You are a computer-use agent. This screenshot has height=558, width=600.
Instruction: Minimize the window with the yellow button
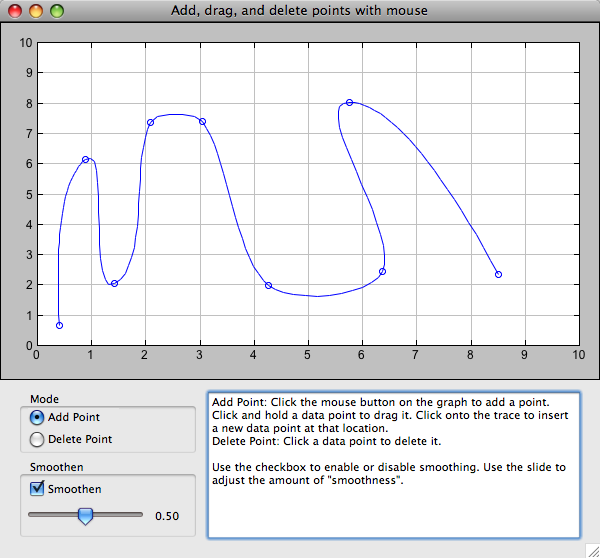click(36, 11)
